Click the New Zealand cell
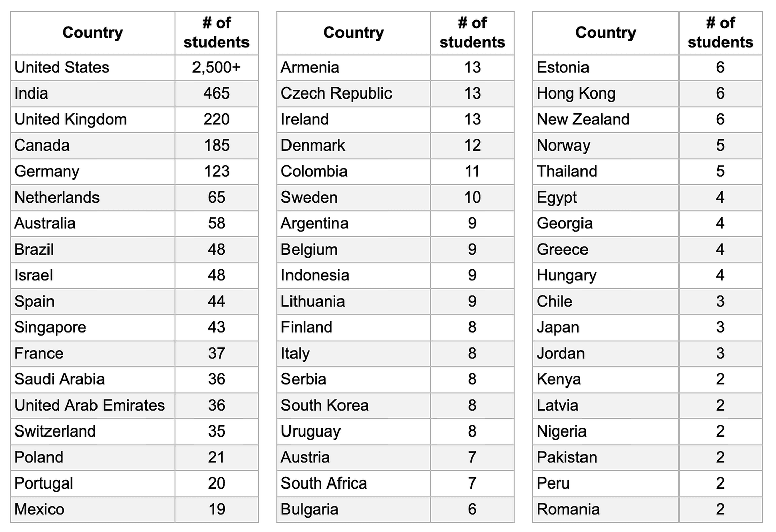This screenshot has height=532, width=776. (x=606, y=120)
